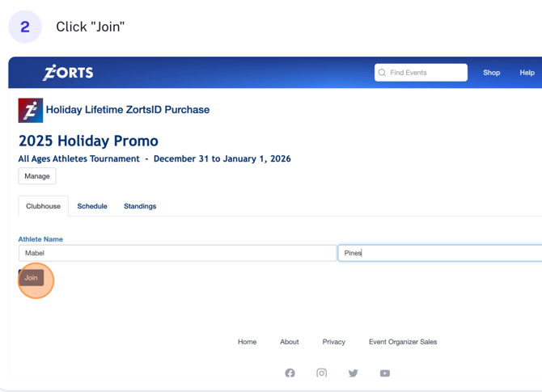
Task: Click the Zorts logo in header
Action: click(x=68, y=73)
